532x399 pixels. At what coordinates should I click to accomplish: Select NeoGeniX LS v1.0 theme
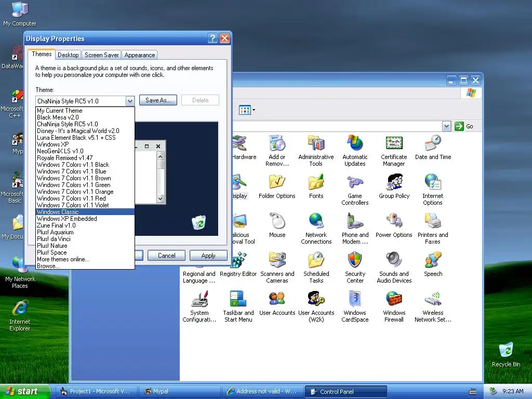pos(85,151)
